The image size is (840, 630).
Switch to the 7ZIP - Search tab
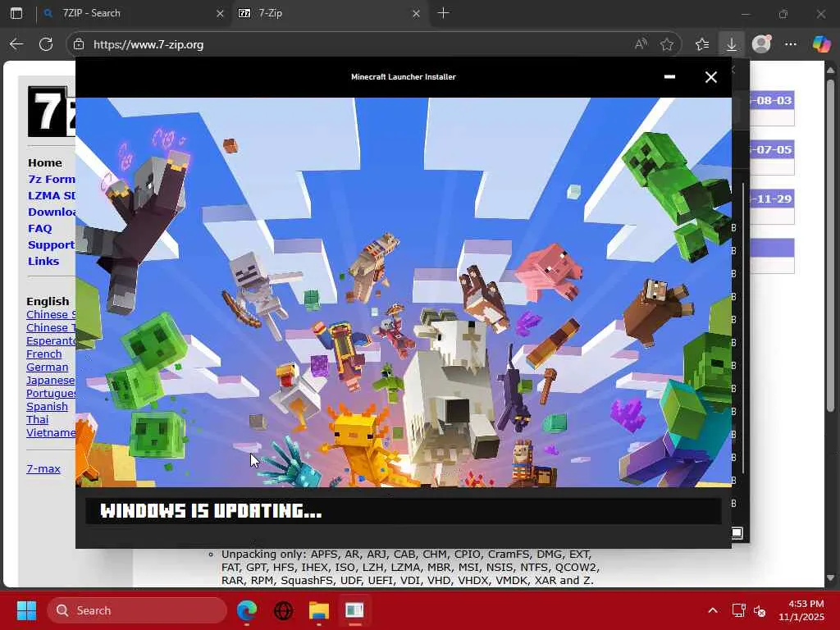[x=129, y=13]
